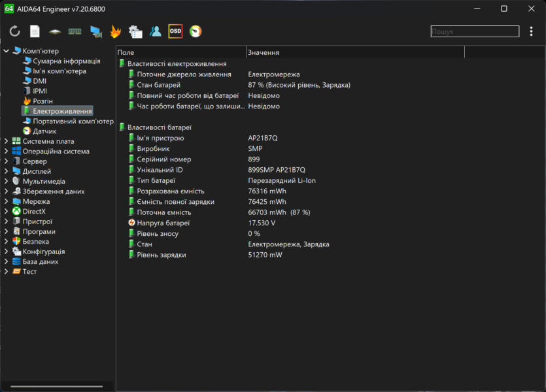Expand the Мережа node arrow

[6, 201]
